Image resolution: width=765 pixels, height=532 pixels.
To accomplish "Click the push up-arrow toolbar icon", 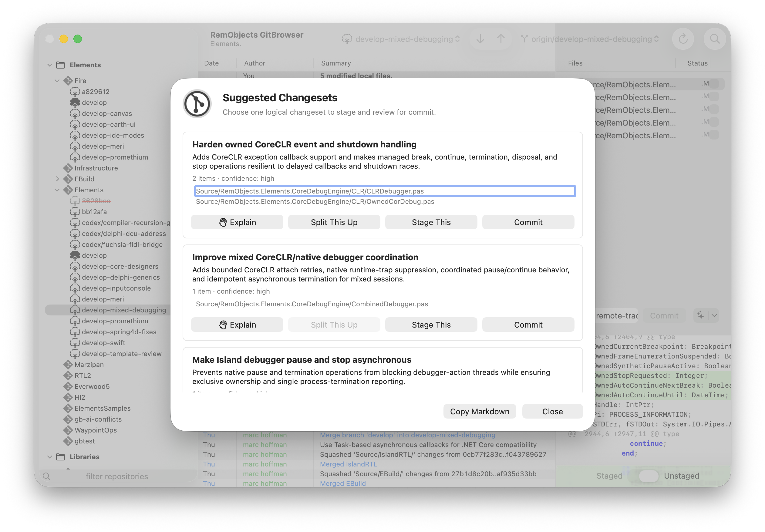I will coord(500,39).
